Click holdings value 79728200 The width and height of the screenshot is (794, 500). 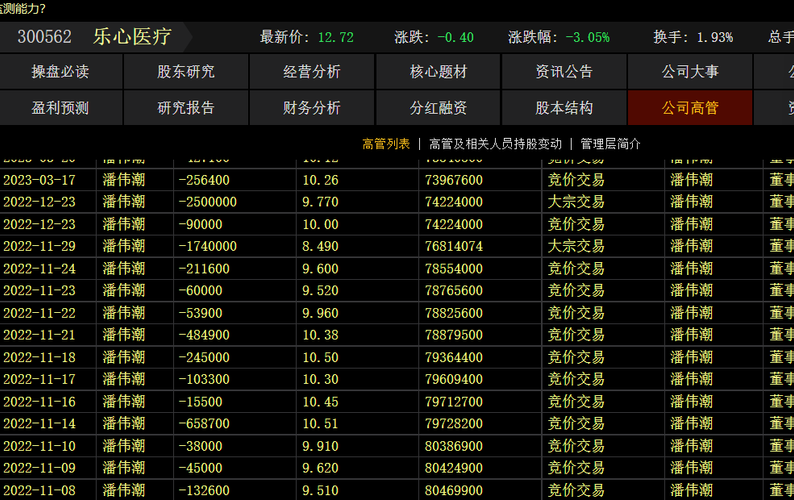tap(454, 424)
